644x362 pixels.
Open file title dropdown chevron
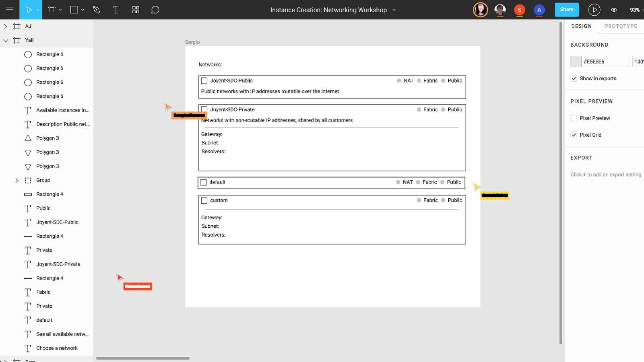(x=394, y=10)
